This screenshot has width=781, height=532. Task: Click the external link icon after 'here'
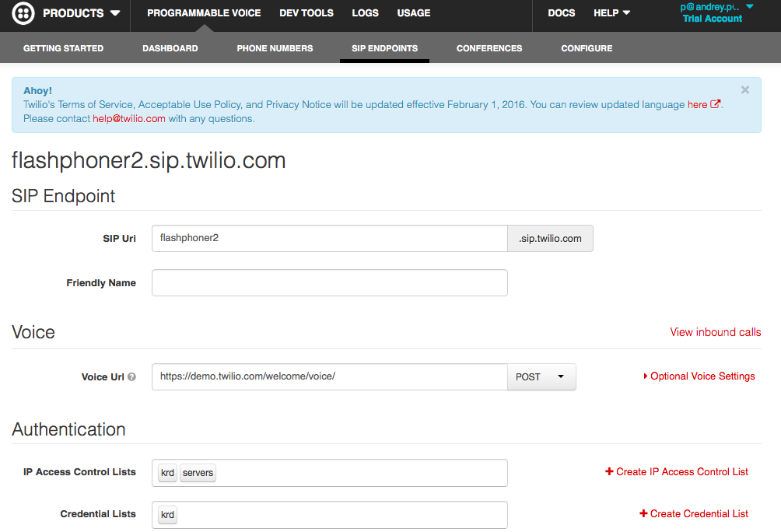tap(715, 104)
